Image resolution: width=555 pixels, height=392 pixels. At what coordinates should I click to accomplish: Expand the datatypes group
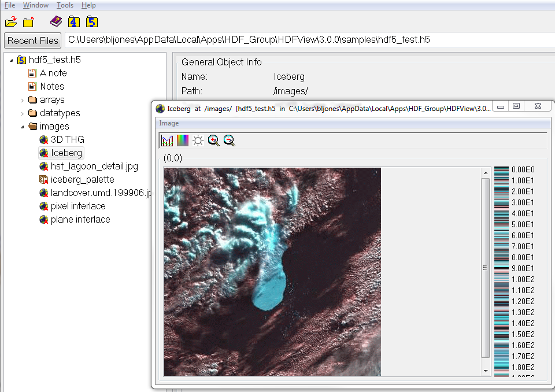coord(23,113)
